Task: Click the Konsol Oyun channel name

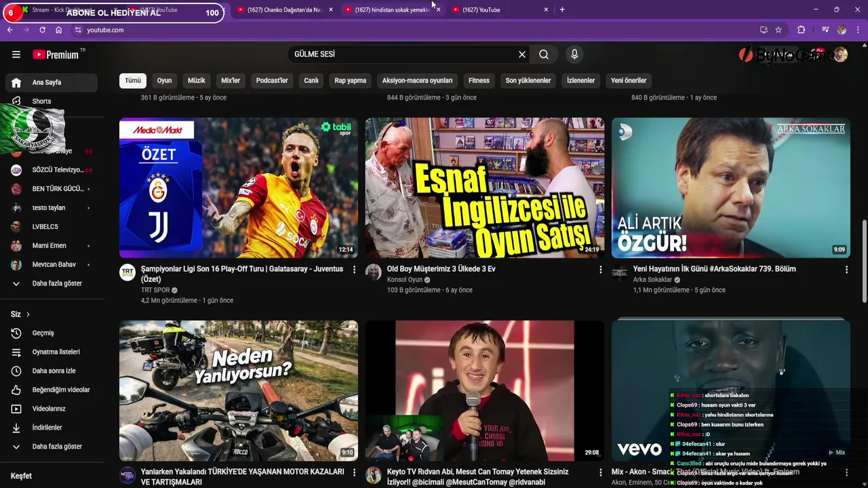Action: coord(405,280)
